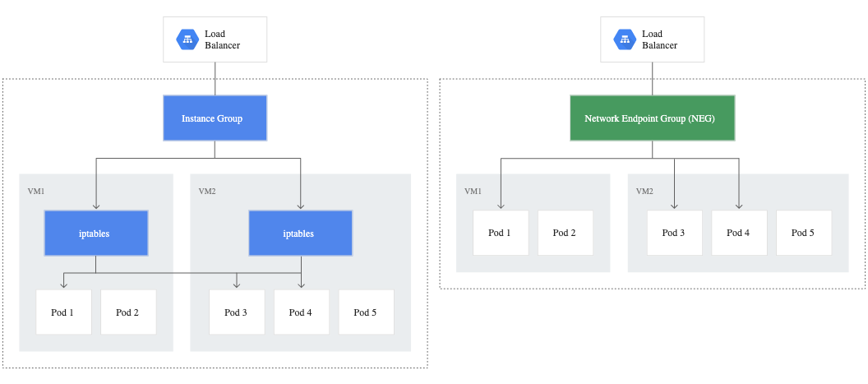Select Pod 3 in the NEG diagram
The width and height of the screenshot is (868, 384).
[675, 233]
